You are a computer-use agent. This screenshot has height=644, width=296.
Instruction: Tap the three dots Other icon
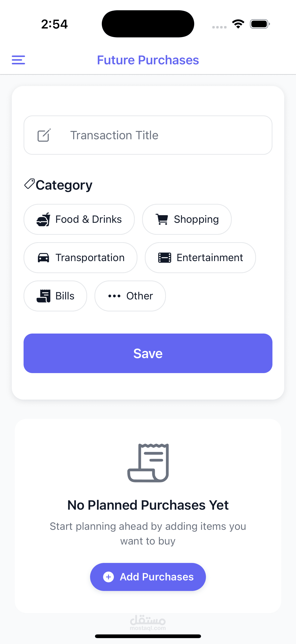(x=114, y=296)
